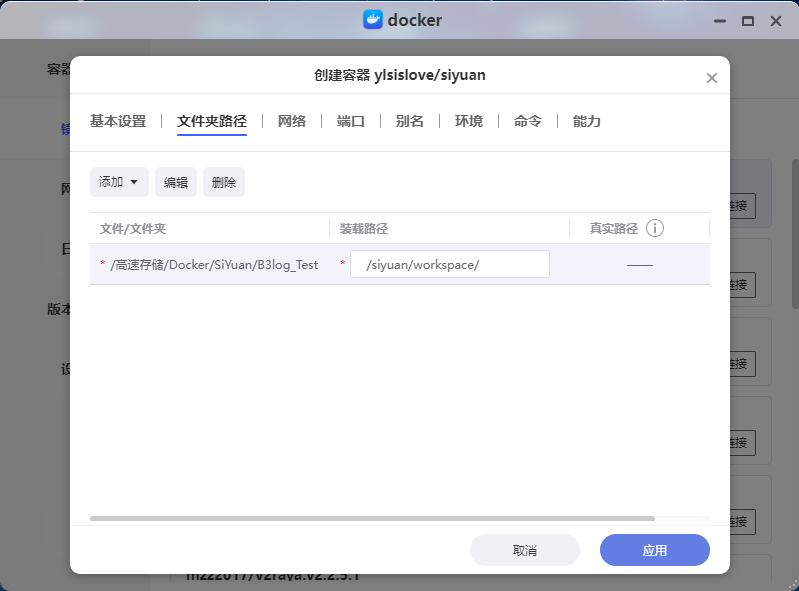Click the Docker whale icon in title bar
The width and height of the screenshot is (799, 591).
click(372, 20)
